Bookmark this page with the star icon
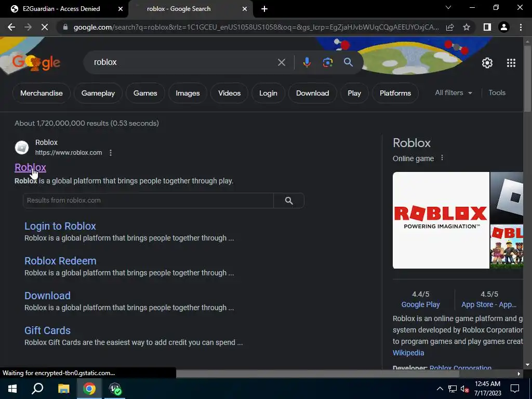532x399 pixels. (x=467, y=27)
